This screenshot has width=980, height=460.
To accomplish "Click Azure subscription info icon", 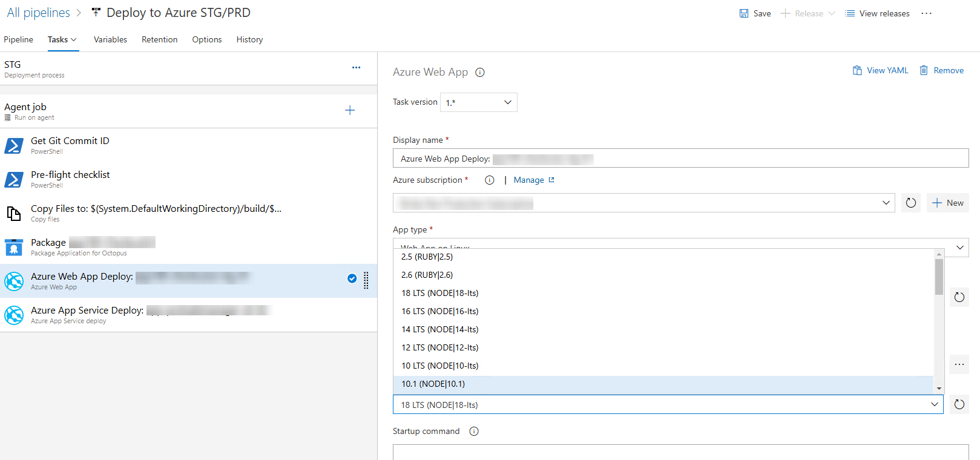I will pos(490,180).
